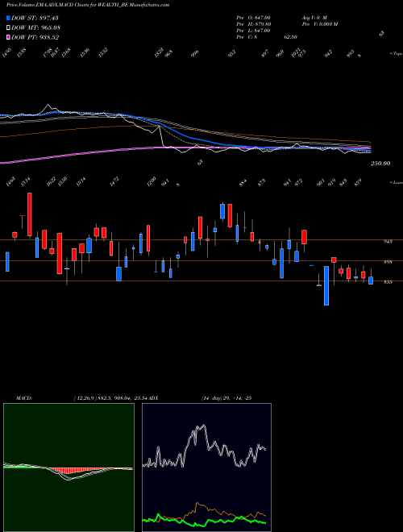Screen dimensions: 403x532
Task: Click the '1708' tops label
Action: [x=46, y=52]
